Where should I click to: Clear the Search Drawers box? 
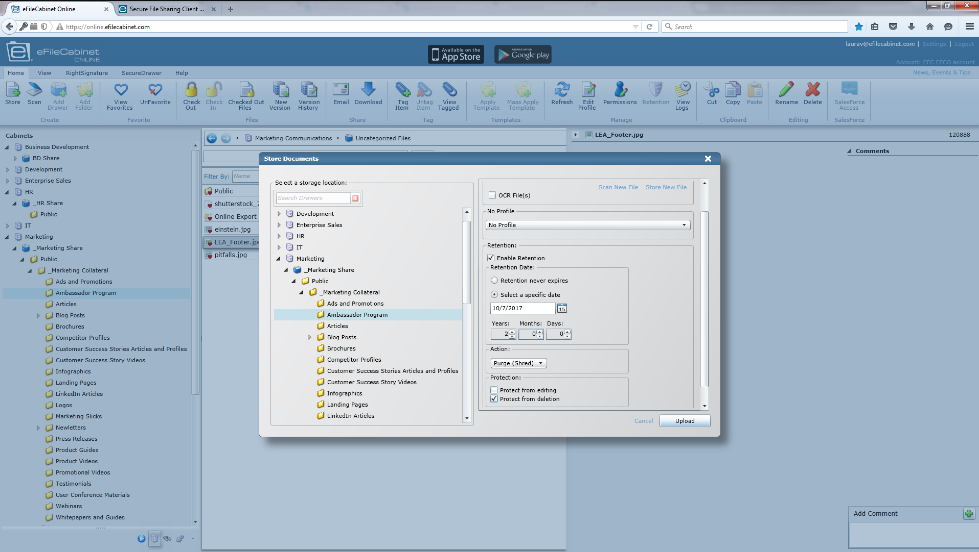pos(355,199)
